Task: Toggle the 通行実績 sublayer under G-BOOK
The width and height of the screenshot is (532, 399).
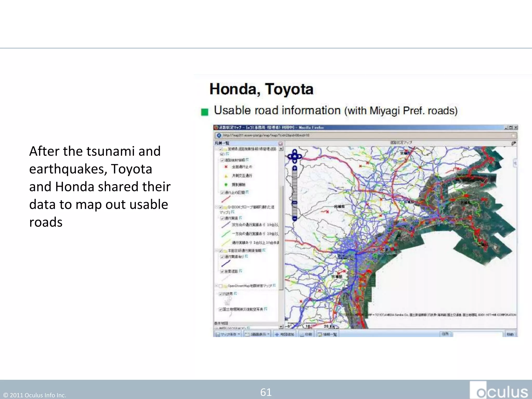Action: [222, 218]
